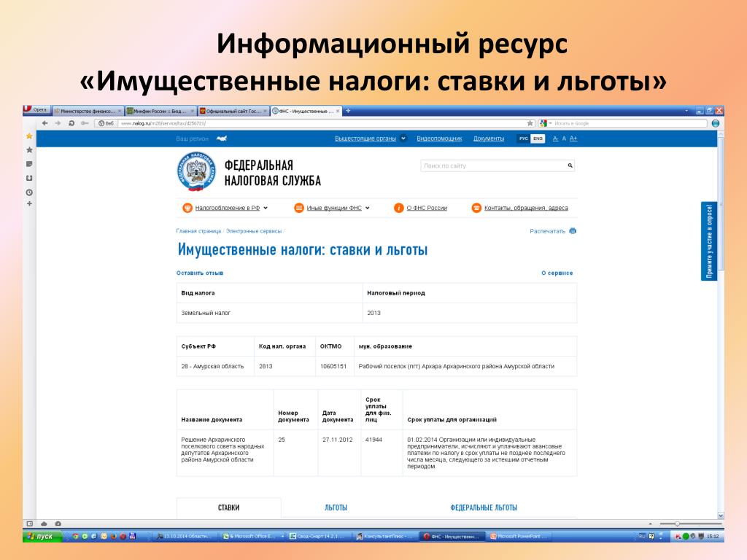Switch to the Минфин России tab
This screenshot has height=560, width=747.
pos(160,111)
